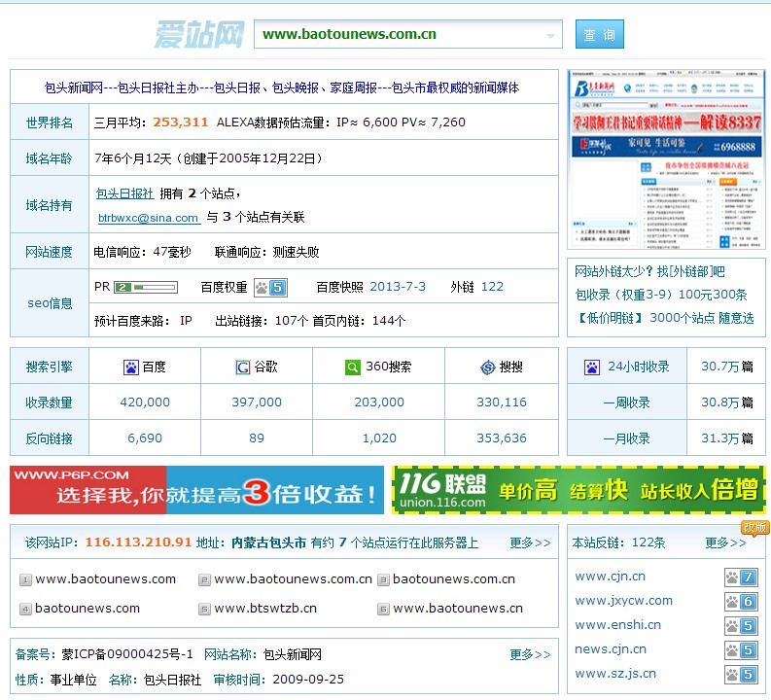Click the Baidu paw icon in search engine row
Screen dimensions: 771x700
[x=130, y=367]
